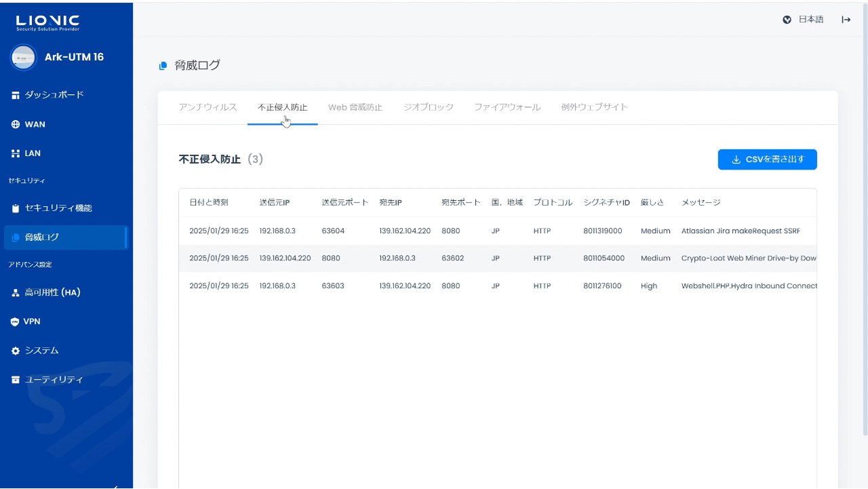Viewport: 868px width, 489px height.
Task: Open the ジオブロック tab
Action: pos(428,107)
